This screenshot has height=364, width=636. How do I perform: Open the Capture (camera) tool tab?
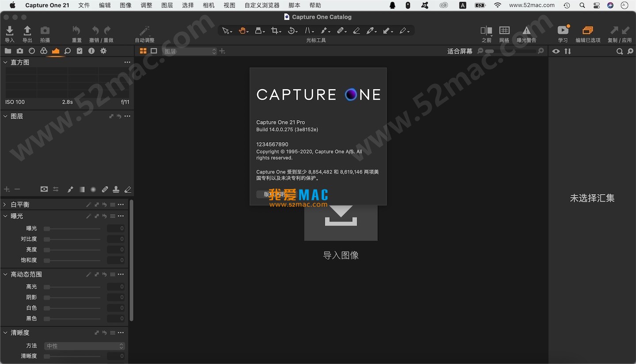coord(20,50)
